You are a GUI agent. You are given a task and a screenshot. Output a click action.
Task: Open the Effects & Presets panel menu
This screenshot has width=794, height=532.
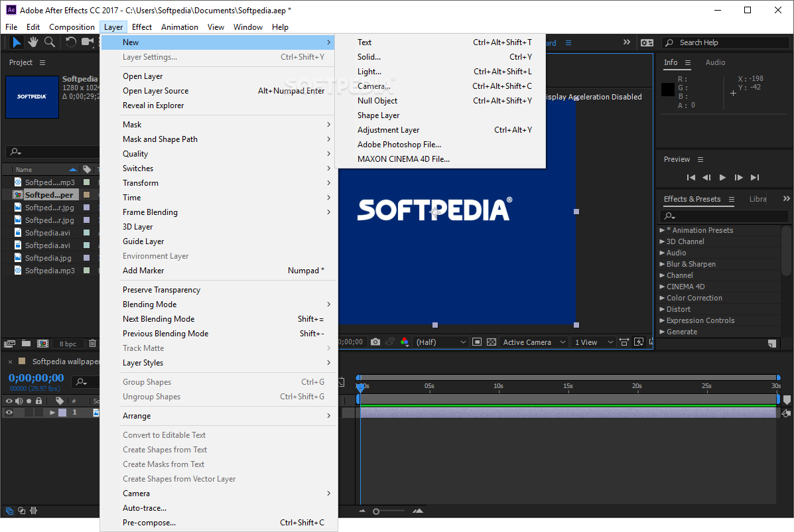(731, 200)
